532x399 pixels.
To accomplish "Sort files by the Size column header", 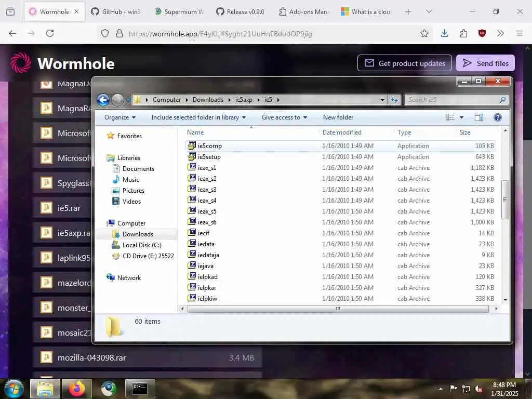I will tap(465, 132).
